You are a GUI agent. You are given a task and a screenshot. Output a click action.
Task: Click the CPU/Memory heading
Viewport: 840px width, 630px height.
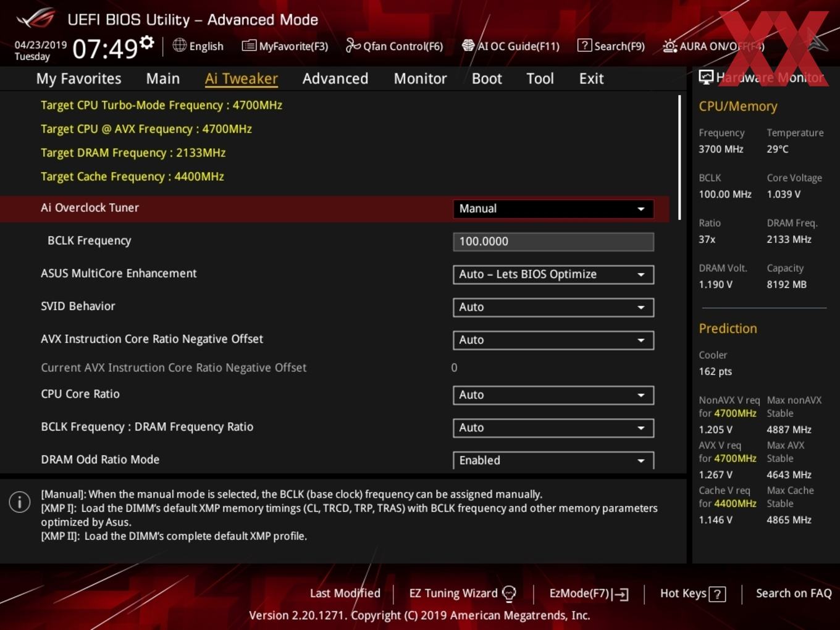tap(738, 106)
